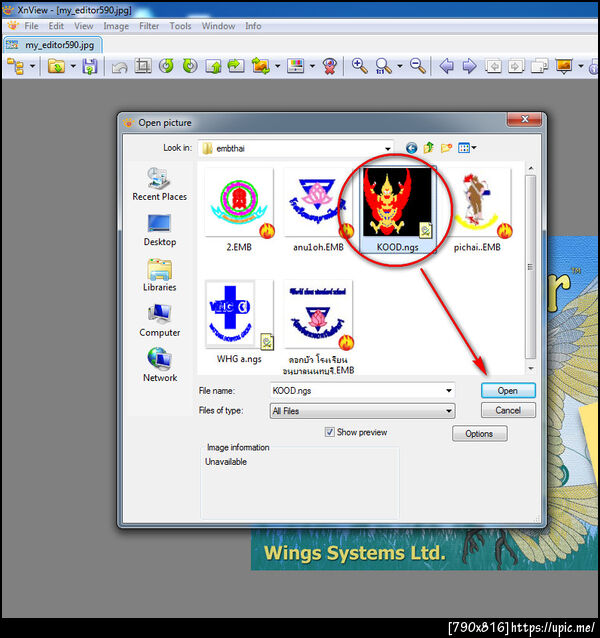This screenshot has width=600, height=638.
Task: Open the Browser tree icon in toolbar
Action: tap(16, 66)
